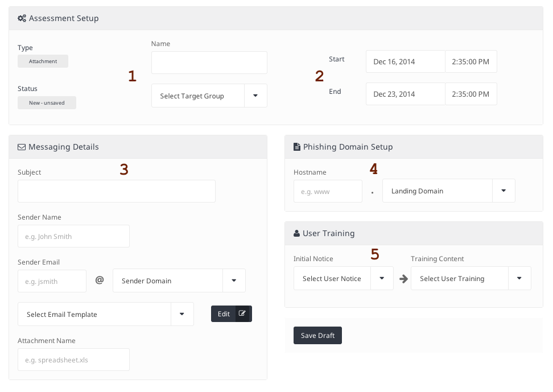Screen dimensions: 553x392
Task: Click the gears icon beside Assessment Setup
Action: [22, 18]
